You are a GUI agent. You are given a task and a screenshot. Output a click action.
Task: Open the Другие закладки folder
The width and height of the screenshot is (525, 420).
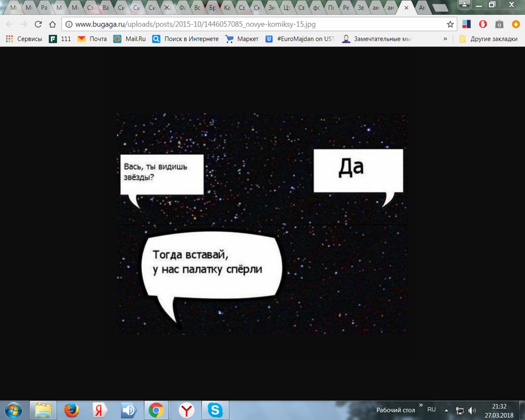point(489,39)
